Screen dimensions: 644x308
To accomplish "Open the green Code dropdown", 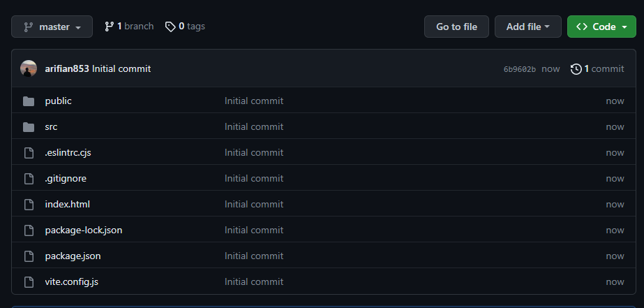I will pyautogui.click(x=601, y=27).
